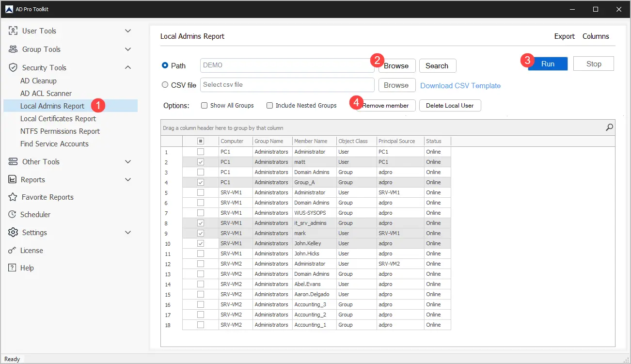The width and height of the screenshot is (631, 364).
Task: Check the John.Hicks row checkbox
Action: coord(201,253)
